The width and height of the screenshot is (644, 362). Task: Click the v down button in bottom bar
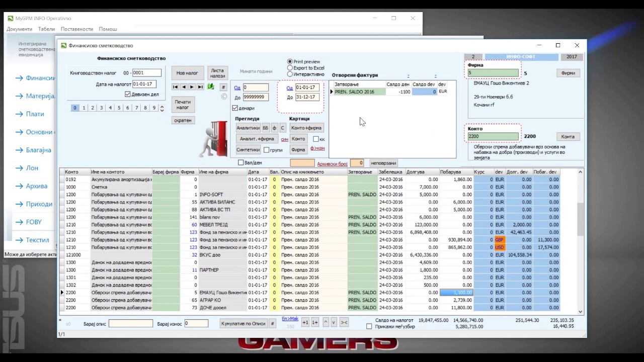tap(334, 322)
